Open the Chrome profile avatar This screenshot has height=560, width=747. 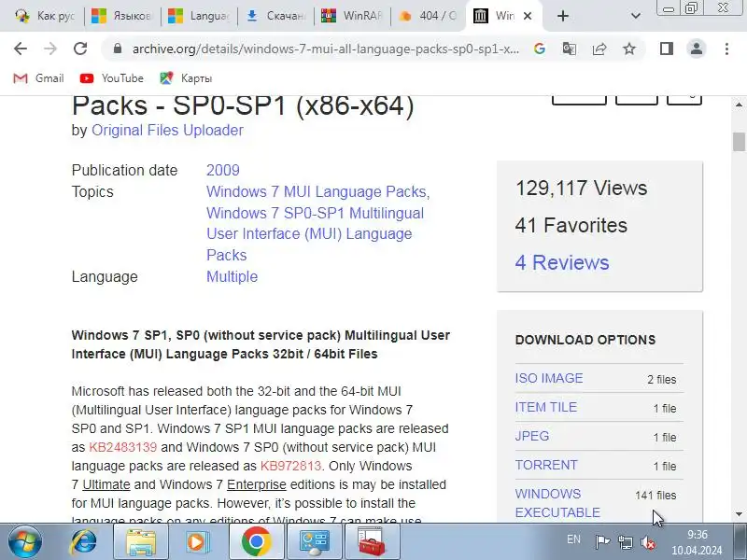tap(697, 49)
